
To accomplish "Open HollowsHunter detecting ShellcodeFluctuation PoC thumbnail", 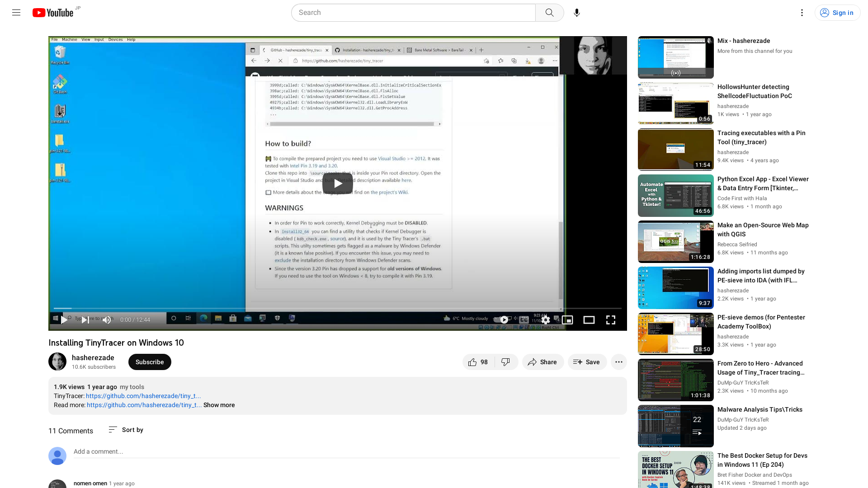I will [675, 103].
